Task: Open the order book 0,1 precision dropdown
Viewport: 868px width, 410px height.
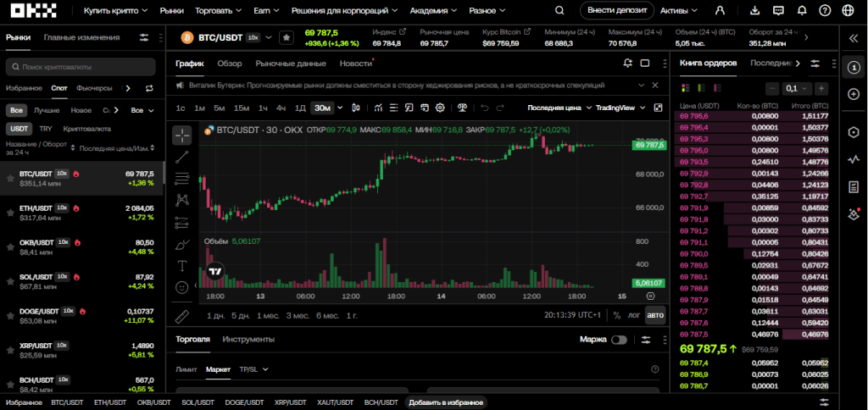Action: click(x=797, y=88)
